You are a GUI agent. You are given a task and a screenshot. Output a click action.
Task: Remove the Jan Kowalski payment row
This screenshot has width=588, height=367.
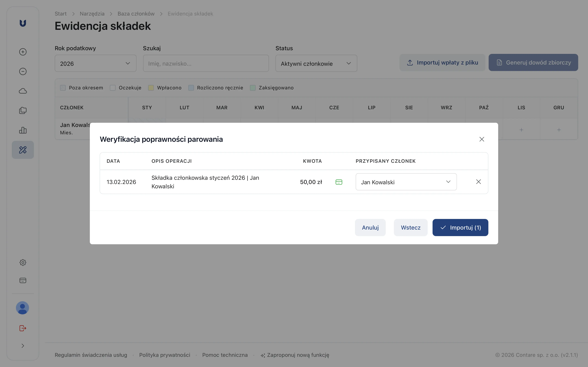tap(478, 182)
